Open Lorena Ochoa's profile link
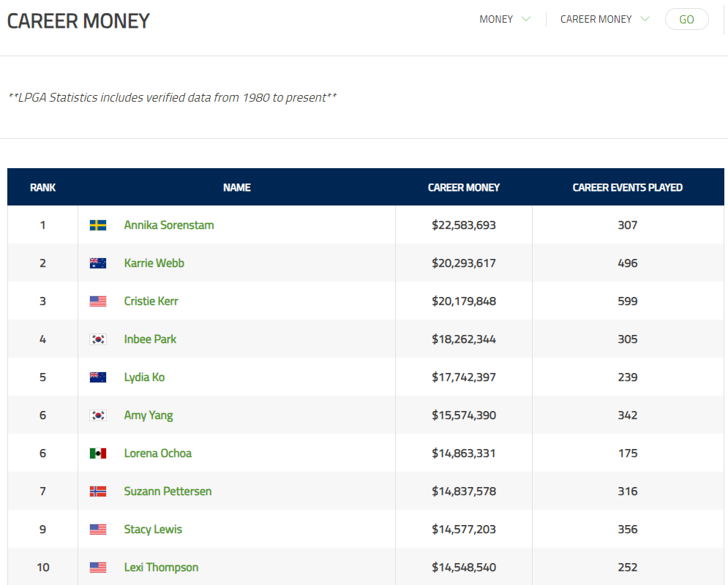 158,453
